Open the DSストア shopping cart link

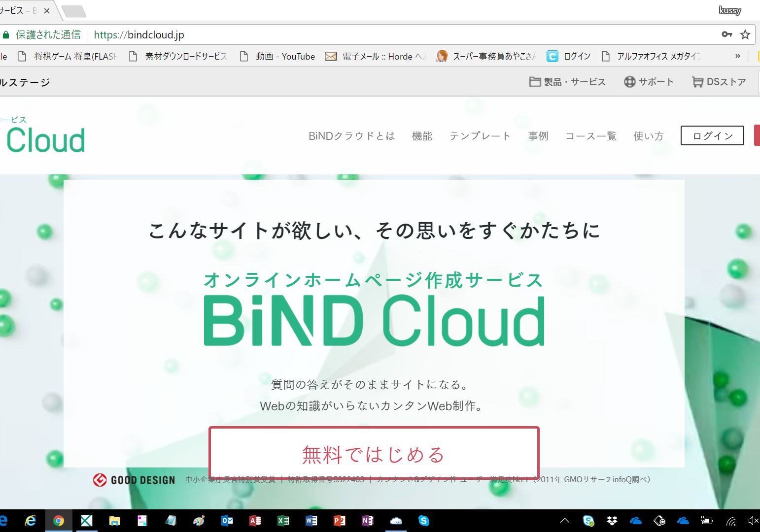[x=719, y=82]
